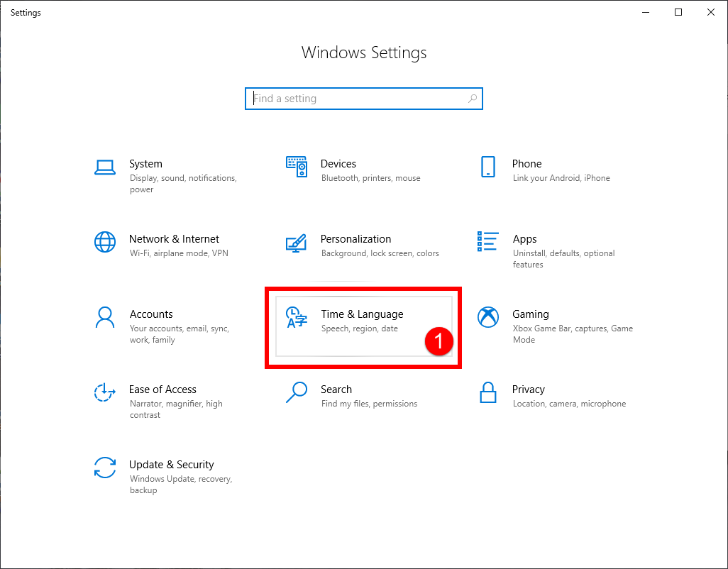Click 'Wi-Fi, airplane mode, VPN' description
Screen dimensions: 728x569
pos(179,253)
